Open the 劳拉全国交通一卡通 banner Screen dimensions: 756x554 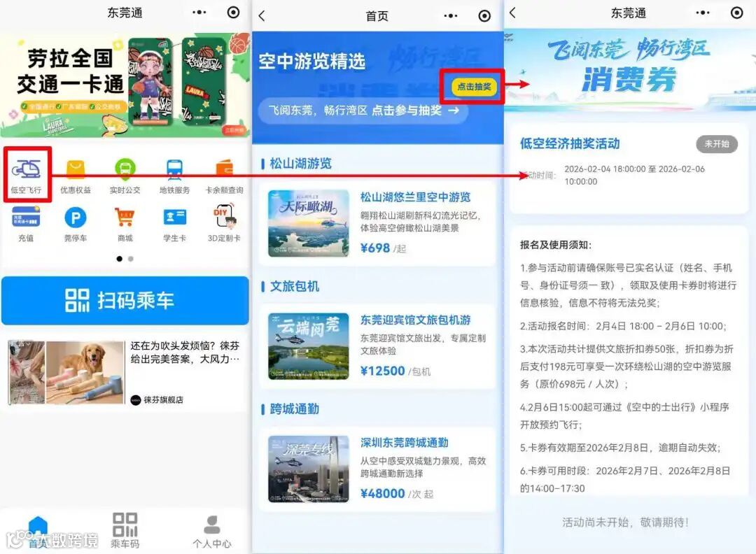(x=125, y=86)
